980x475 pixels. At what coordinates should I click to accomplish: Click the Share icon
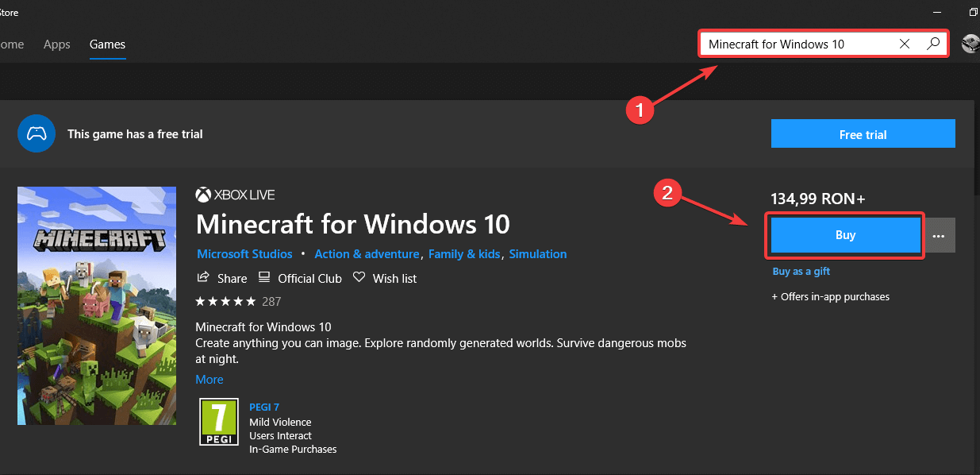coord(203,278)
